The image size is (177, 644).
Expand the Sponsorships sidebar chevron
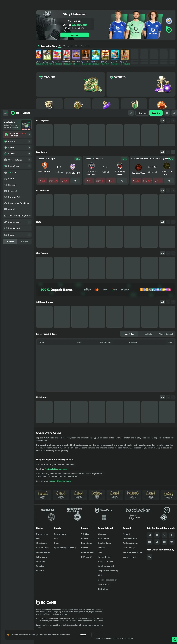point(29,222)
